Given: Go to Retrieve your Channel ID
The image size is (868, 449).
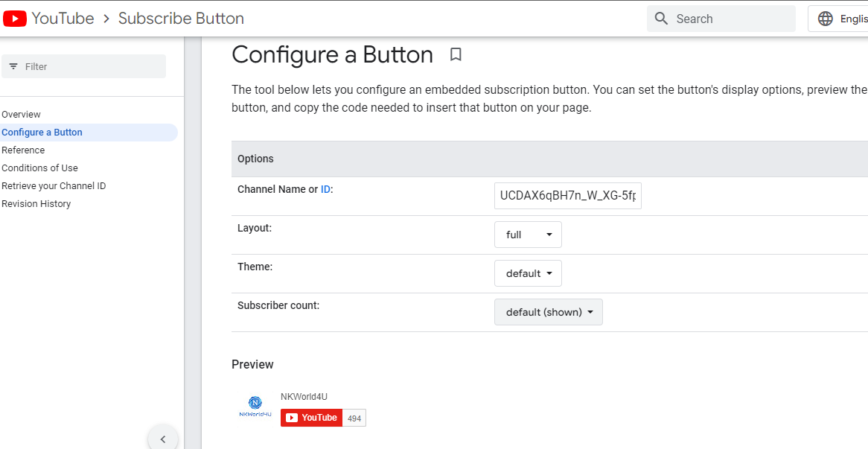Looking at the screenshot, I should pyautogui.click(x=54, y=186).
